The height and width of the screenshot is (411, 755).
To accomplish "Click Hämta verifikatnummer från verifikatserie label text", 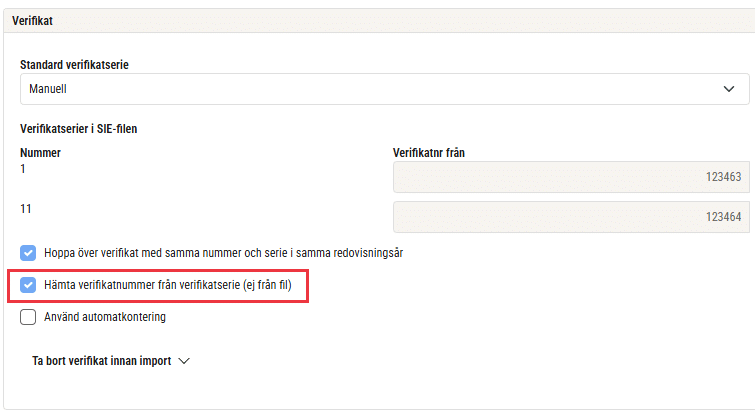I will point(168,285).
